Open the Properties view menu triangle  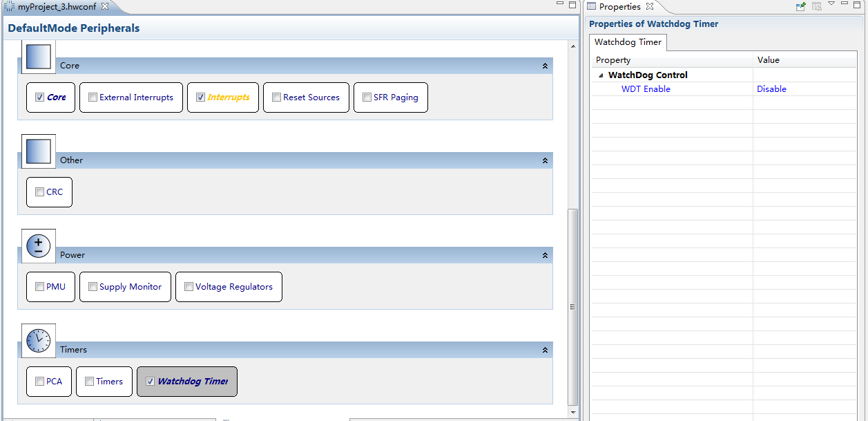pyautogui.click(x=831, y=4)
